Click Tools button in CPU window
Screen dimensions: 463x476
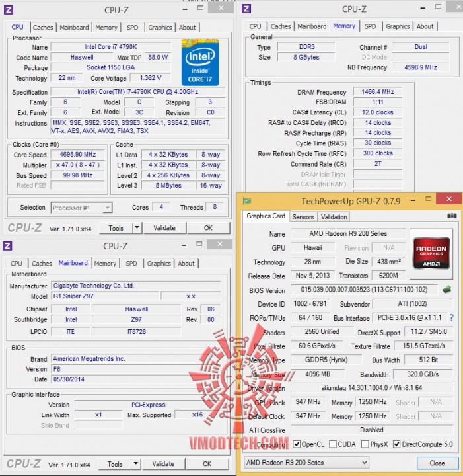[116, 228]
